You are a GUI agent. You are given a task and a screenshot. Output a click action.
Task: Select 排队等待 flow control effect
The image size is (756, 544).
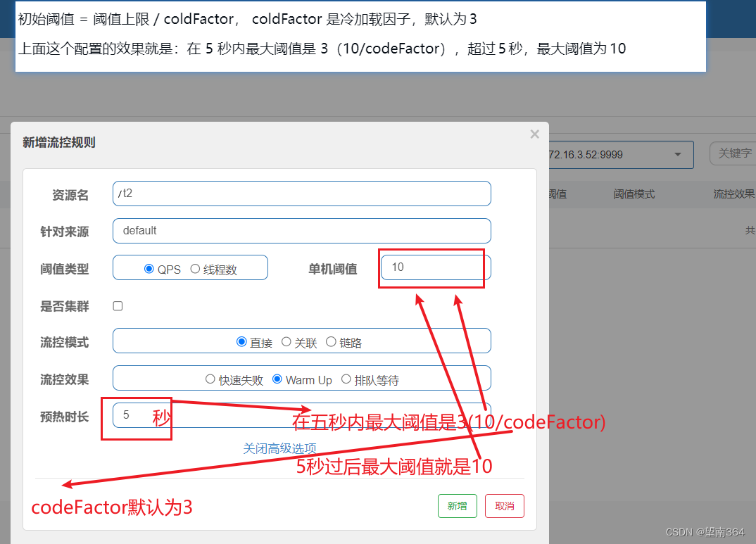[x=346, y=379]
